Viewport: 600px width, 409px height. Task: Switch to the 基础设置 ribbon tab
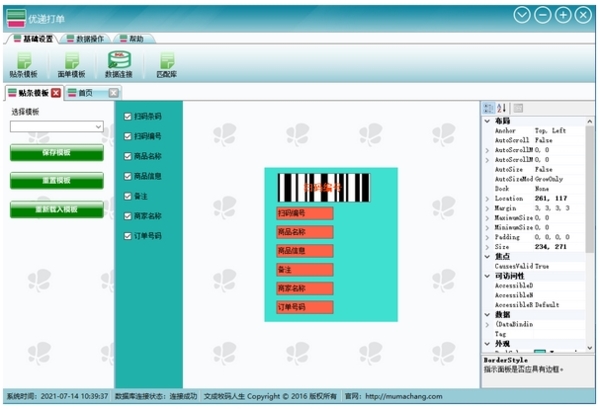[x=32, y=39]
